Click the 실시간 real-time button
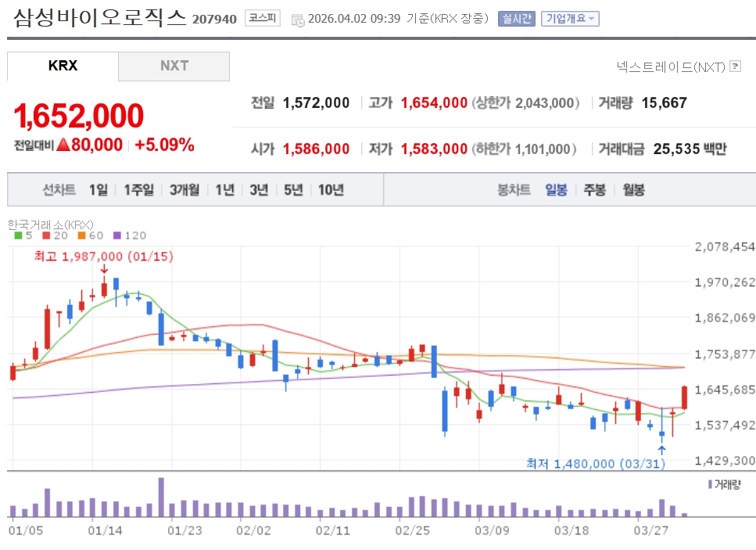The height and width of the screenshot is (550, 756). (516, 19)
